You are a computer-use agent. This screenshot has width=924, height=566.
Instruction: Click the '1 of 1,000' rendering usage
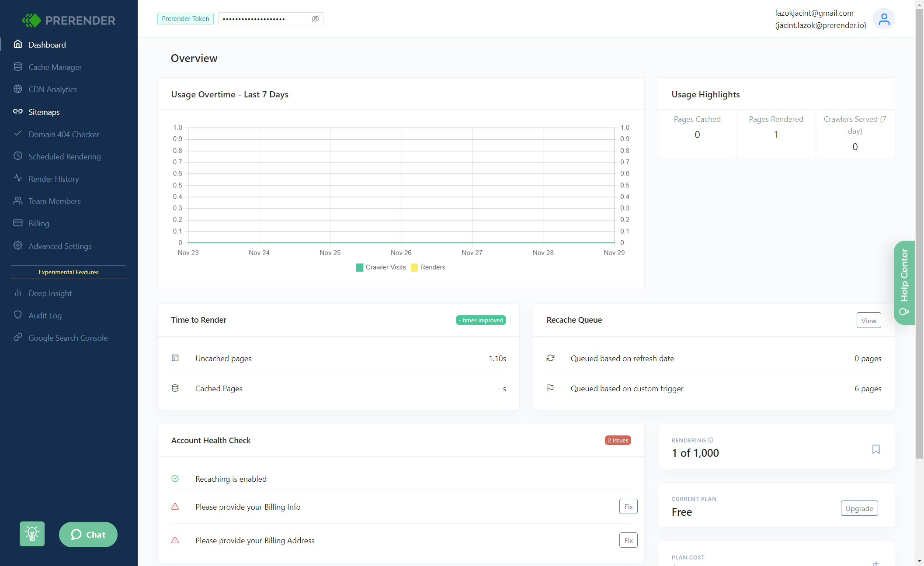pyautogui.click(x=695, y=453)
